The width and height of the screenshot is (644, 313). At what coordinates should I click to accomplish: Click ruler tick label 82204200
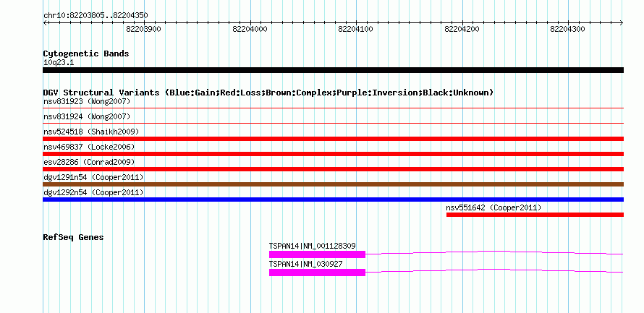point(462,29)
